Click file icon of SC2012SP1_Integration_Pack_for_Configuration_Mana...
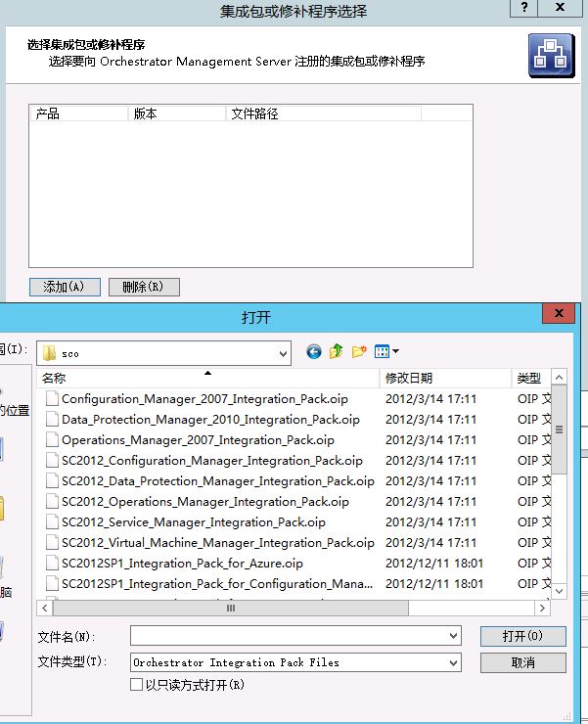 pos(52,584)
